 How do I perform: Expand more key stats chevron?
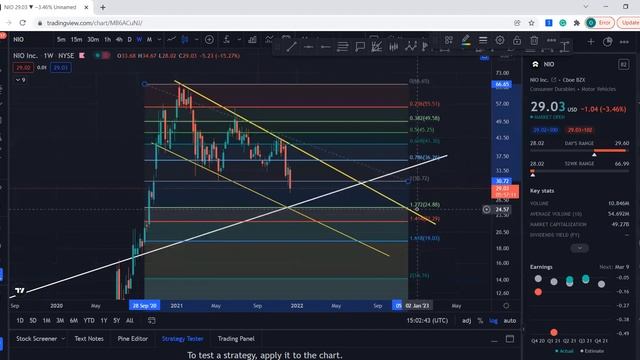point(580,248)
